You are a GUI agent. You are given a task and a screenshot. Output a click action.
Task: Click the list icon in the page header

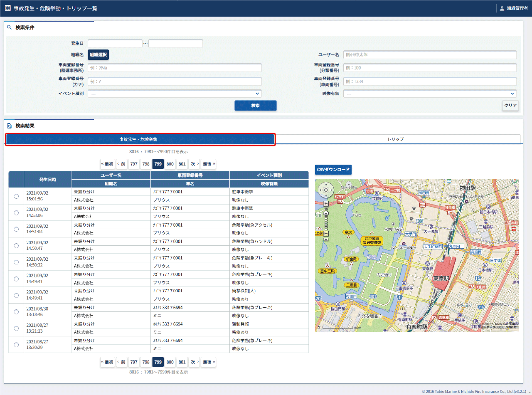(x=7, y=8)
